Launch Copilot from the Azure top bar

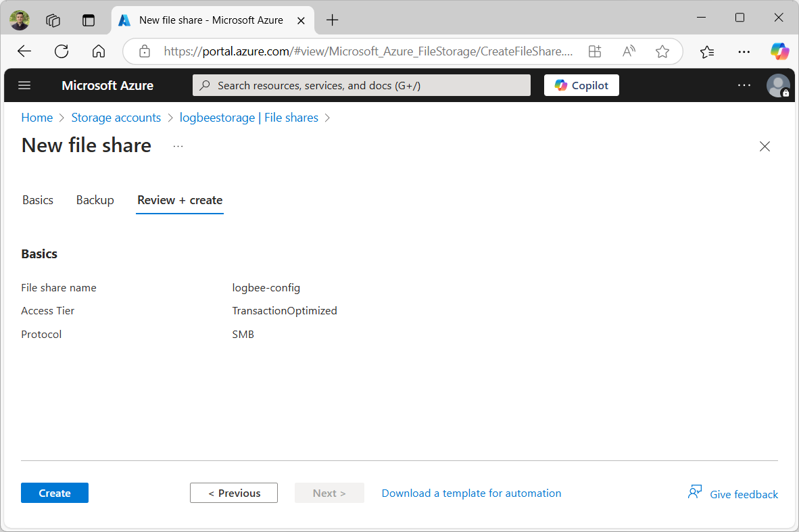581,85
